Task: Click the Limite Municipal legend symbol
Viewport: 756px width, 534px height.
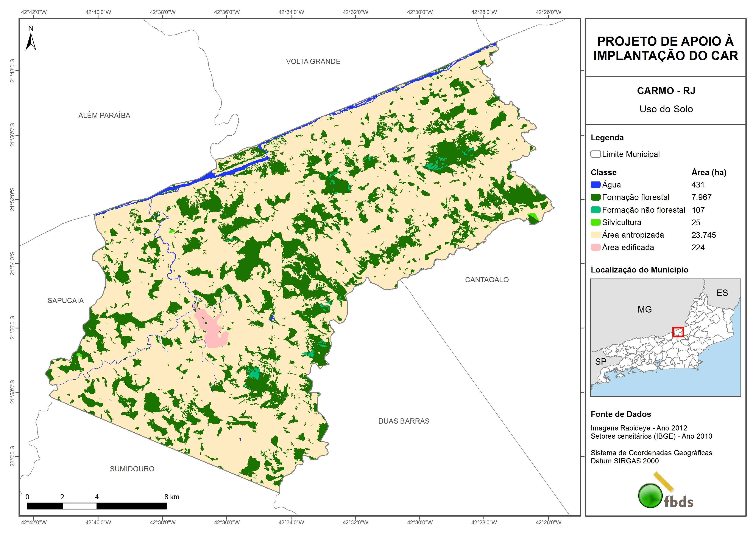Action: [x=595, y=154]
